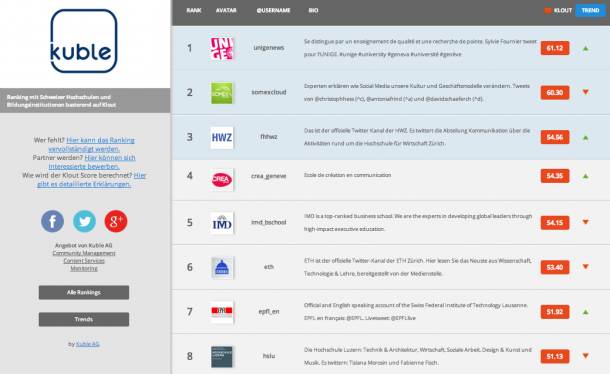Click the orange KLOUT legend square
Viewport: 610px width, 374px height.
click(548, 11)
